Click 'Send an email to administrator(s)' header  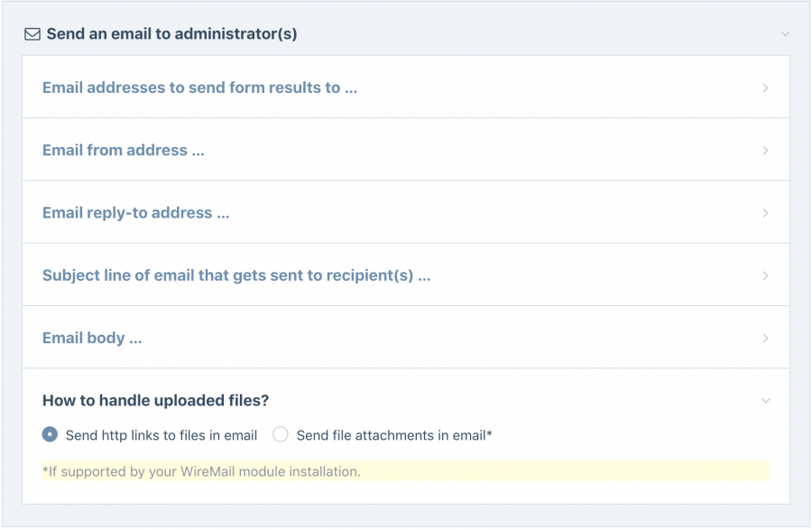coord(172,34)
